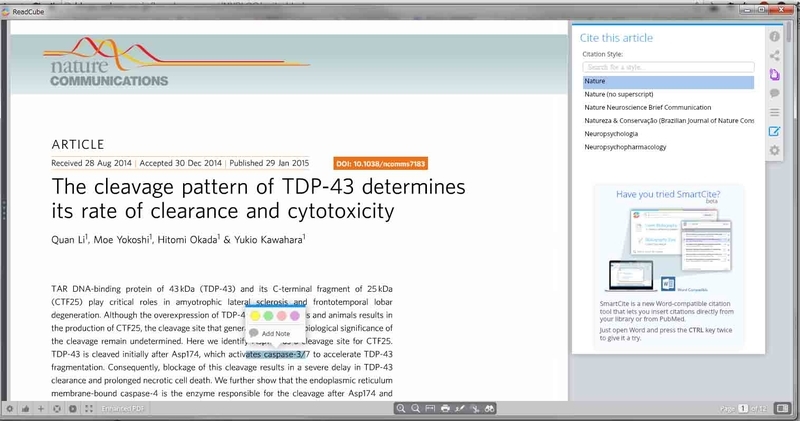The image size is (800, 421).
Task: Click author name Quan Li
Action: (68, 240)
